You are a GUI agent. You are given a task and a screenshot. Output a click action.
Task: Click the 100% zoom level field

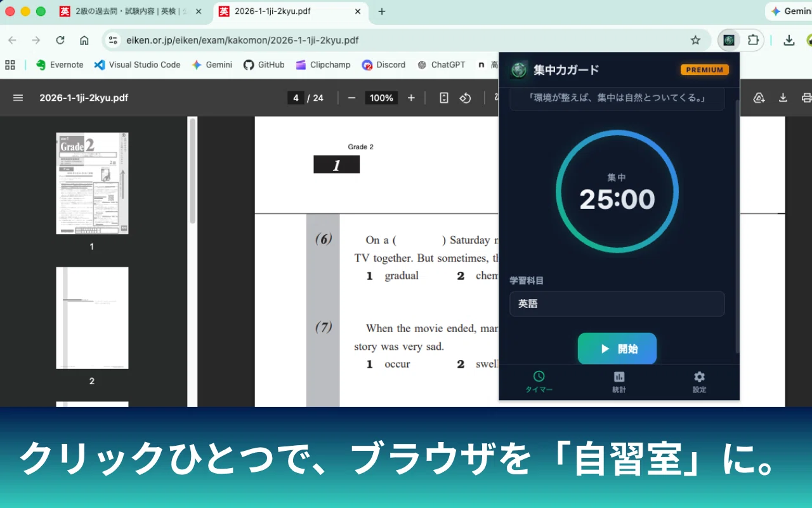(x=381, y=98)
